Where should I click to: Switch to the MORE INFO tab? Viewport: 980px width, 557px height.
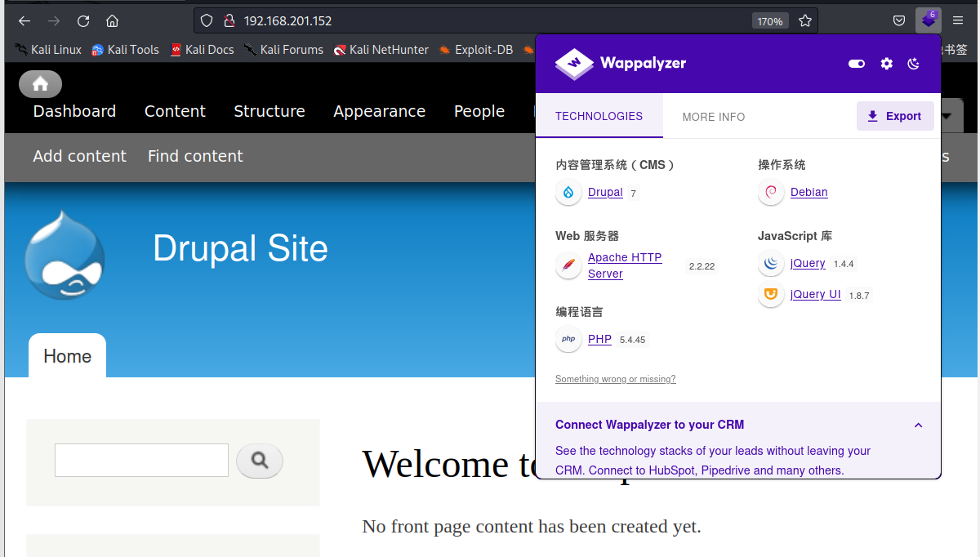[x=714, y=117]
